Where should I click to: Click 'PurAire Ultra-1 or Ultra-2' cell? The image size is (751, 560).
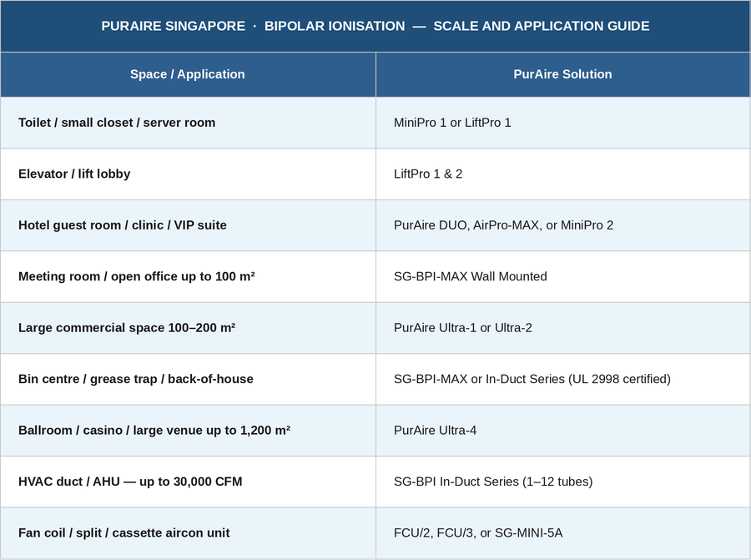pyautogui.click(x=562, y=328)
